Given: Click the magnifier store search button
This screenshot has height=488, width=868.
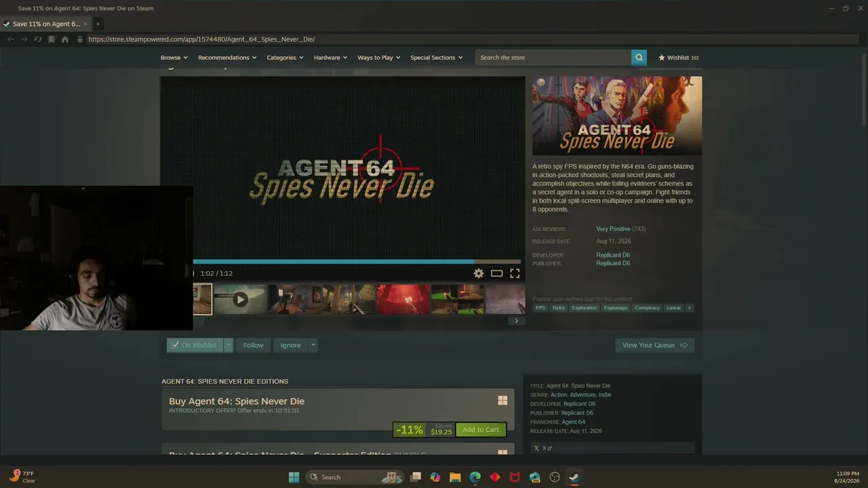Looking at the screenshot, I should click(639, 58).
